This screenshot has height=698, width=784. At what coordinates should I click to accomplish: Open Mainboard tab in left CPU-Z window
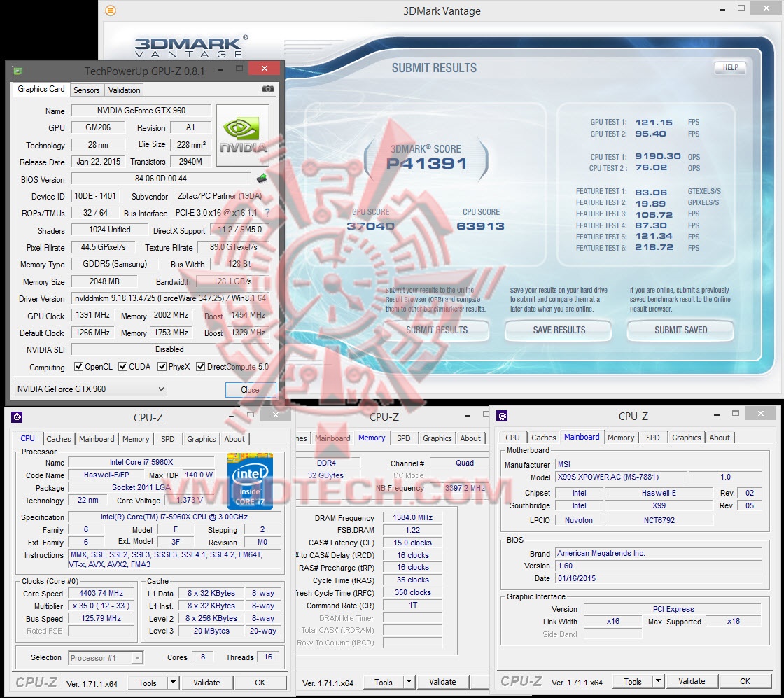click(x=97, y=438)
